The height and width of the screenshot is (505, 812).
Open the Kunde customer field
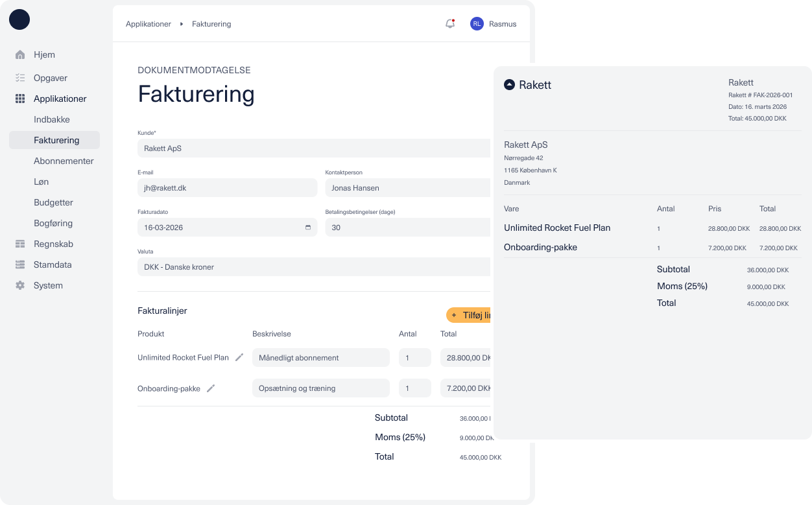point(313,148)
